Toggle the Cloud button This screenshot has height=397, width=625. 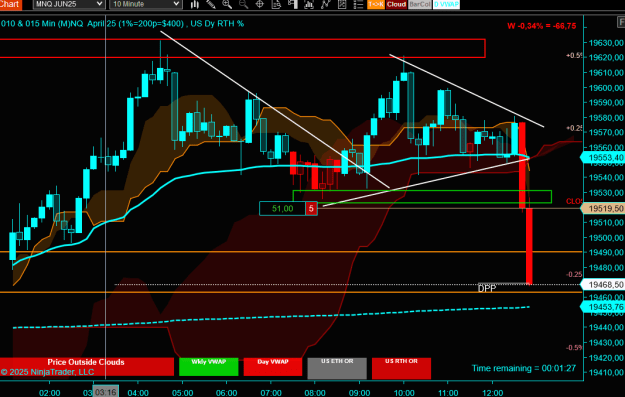point(396,4)
